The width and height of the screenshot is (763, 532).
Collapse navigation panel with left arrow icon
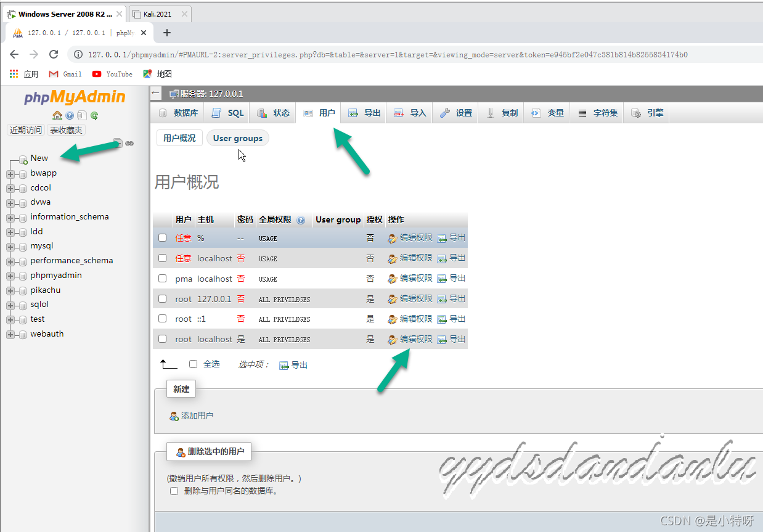click(156, 94)
